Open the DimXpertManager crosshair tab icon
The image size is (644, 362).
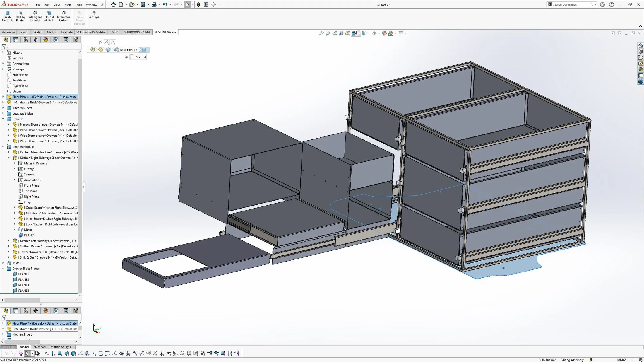36,40
